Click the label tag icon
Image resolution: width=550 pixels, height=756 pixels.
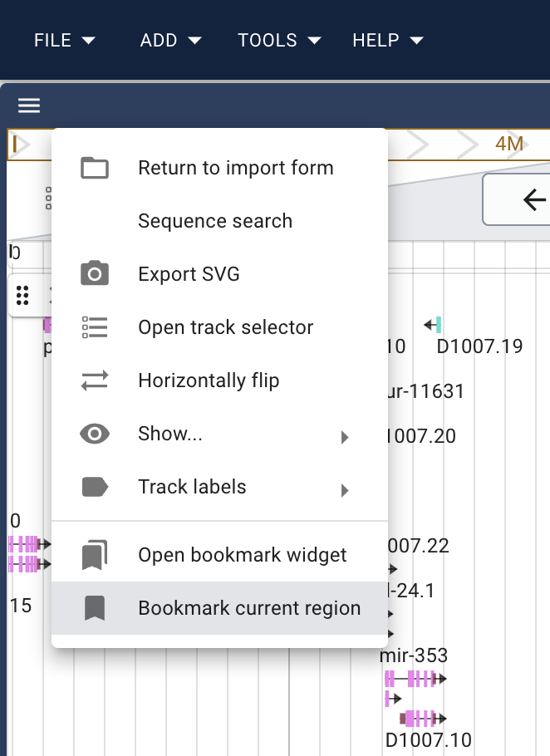95,487
